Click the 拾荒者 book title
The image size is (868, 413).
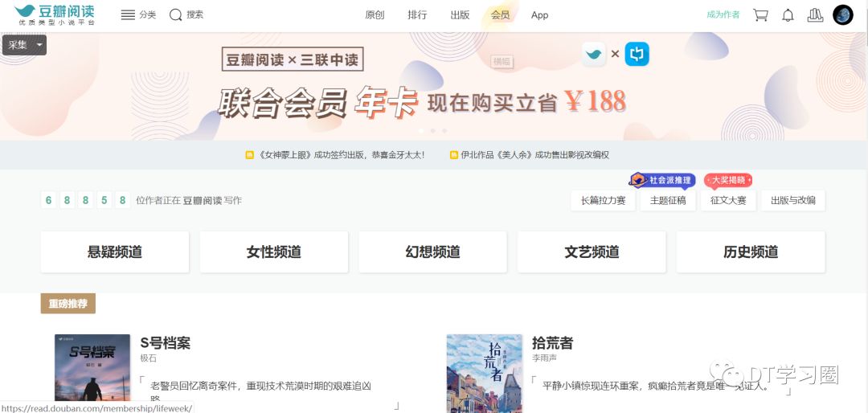[552, 342]
